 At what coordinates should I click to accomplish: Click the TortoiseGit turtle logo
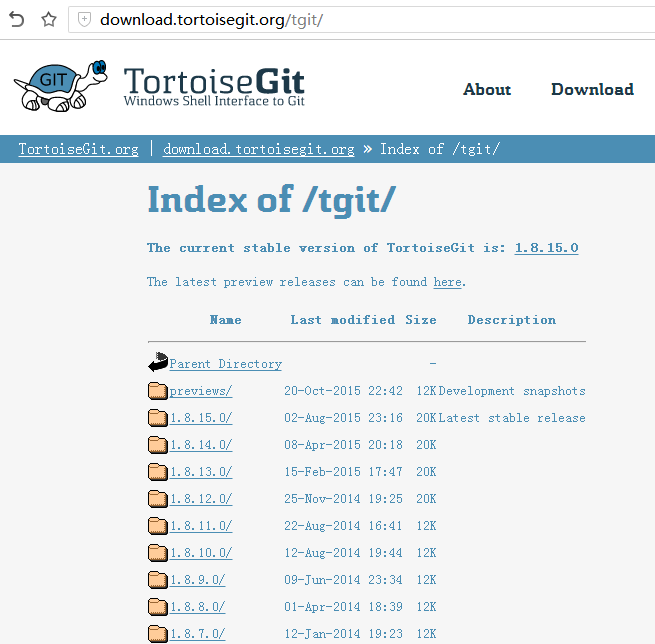tap(61, 86)
